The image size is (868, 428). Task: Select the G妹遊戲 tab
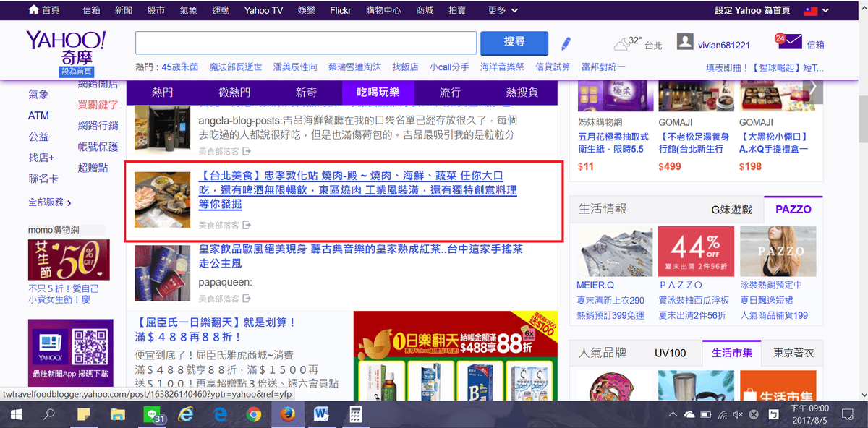(x=731, y=210)
